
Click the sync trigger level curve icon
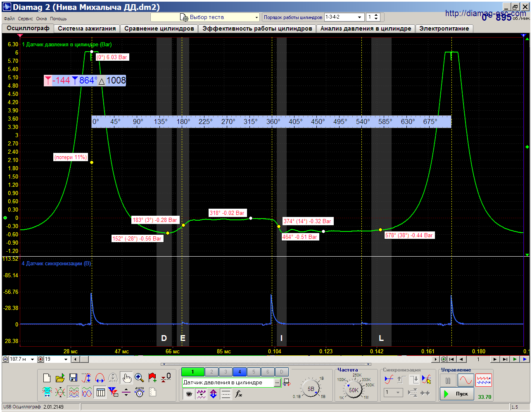[389, 379]
